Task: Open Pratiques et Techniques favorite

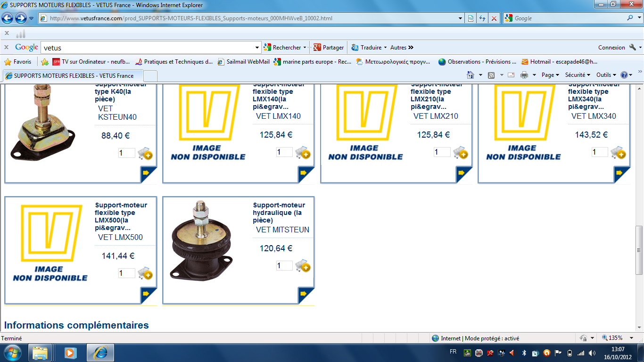Action: 173,62
